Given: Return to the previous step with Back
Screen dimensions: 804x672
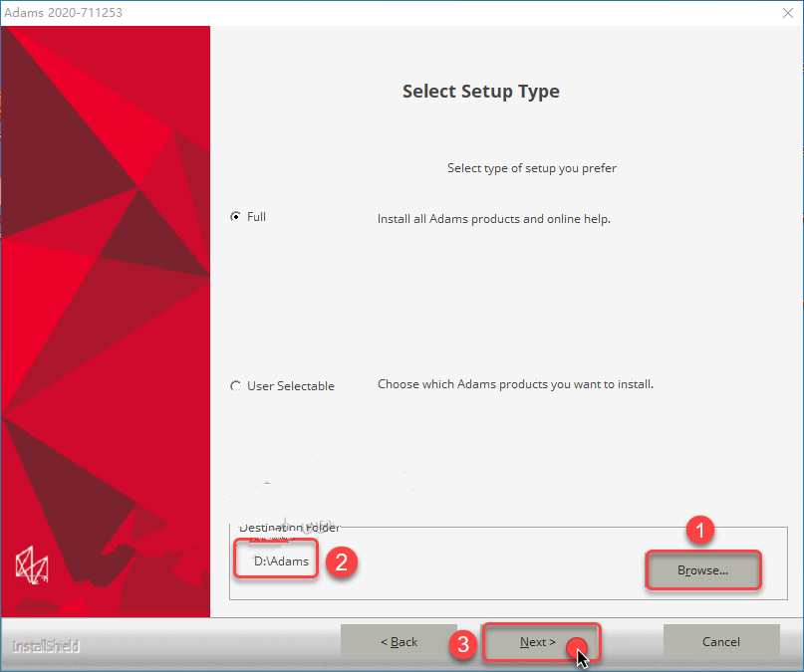Looking at the screenshot, I should (399, 642).
